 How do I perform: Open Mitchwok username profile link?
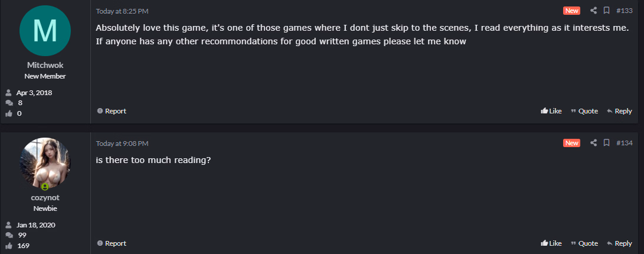click(x=45, y=66)
